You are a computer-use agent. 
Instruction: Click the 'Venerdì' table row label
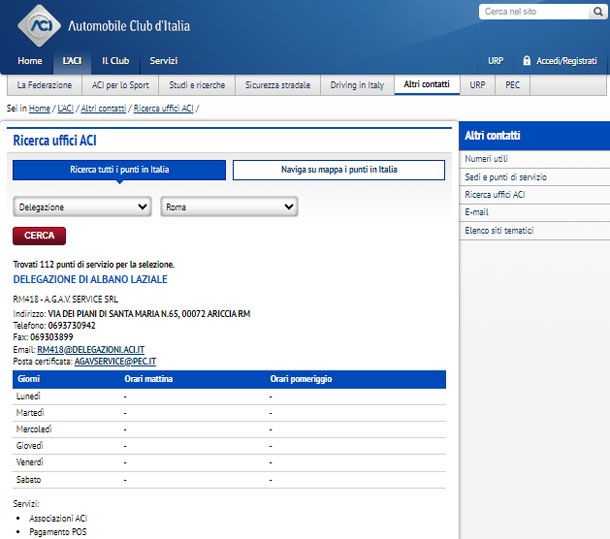[x=30, y=462]
